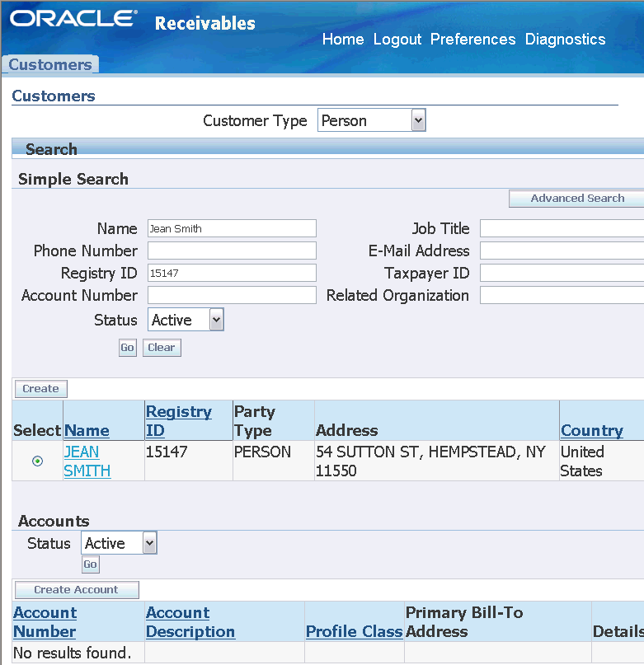Sort accounts by Account Number
644x665 pixels.
pos(45,622)
